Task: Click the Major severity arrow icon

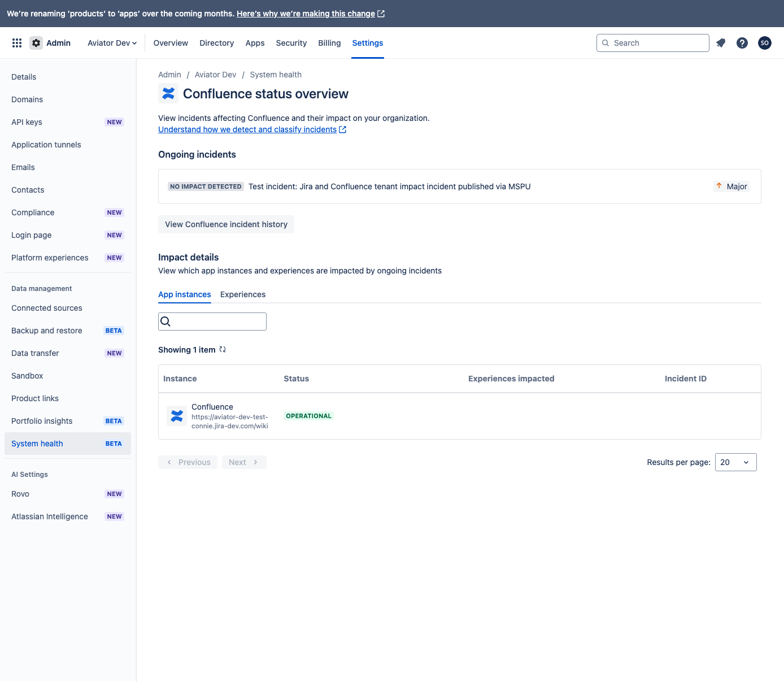Action: [719, 186]
